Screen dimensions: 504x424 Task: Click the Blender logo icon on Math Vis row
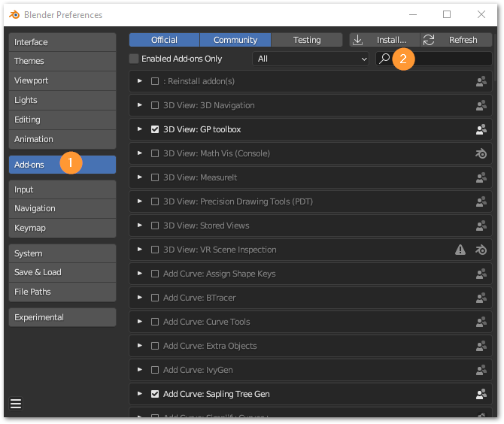[481, 153]
